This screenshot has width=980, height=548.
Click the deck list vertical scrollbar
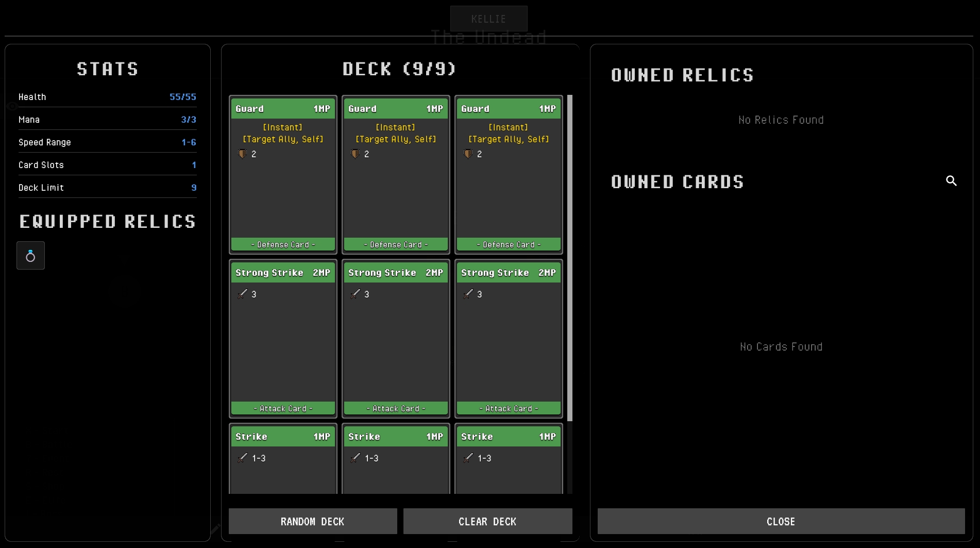[x=569, y=258]
